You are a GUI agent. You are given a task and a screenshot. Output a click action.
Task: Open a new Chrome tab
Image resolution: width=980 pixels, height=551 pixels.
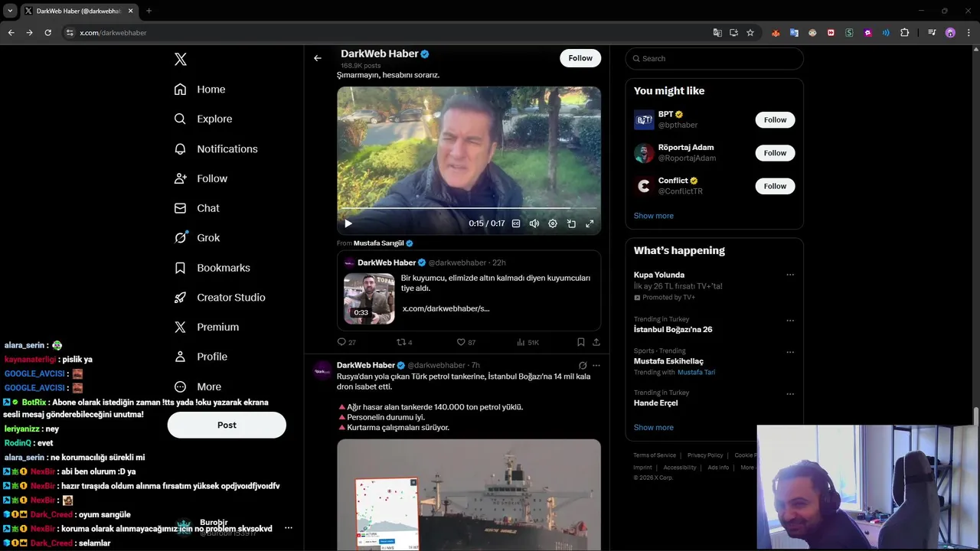pos(149,11)
